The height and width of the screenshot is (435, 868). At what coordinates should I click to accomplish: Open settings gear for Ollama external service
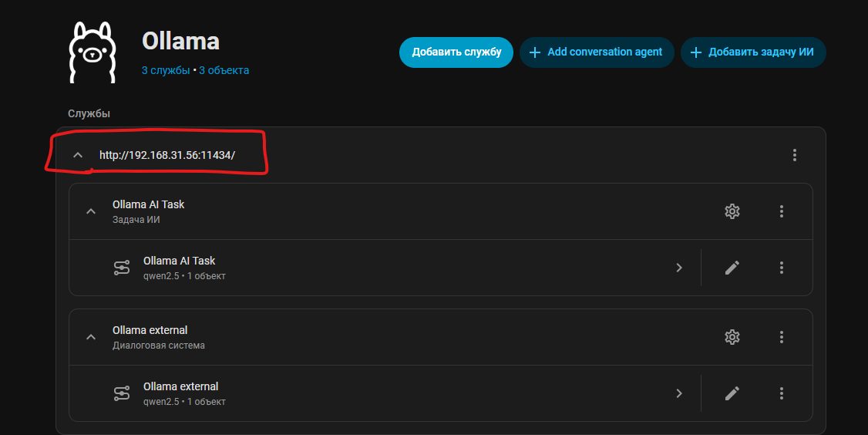tap(732, 337)
